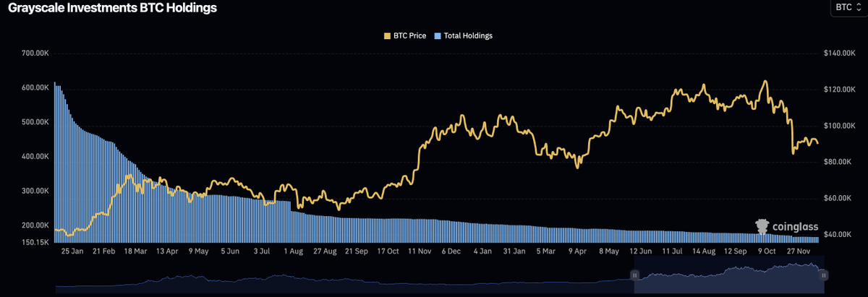Click the 21 Feb x-axis date label
Viewport: 868px width, 297px height.
(106, 251)
